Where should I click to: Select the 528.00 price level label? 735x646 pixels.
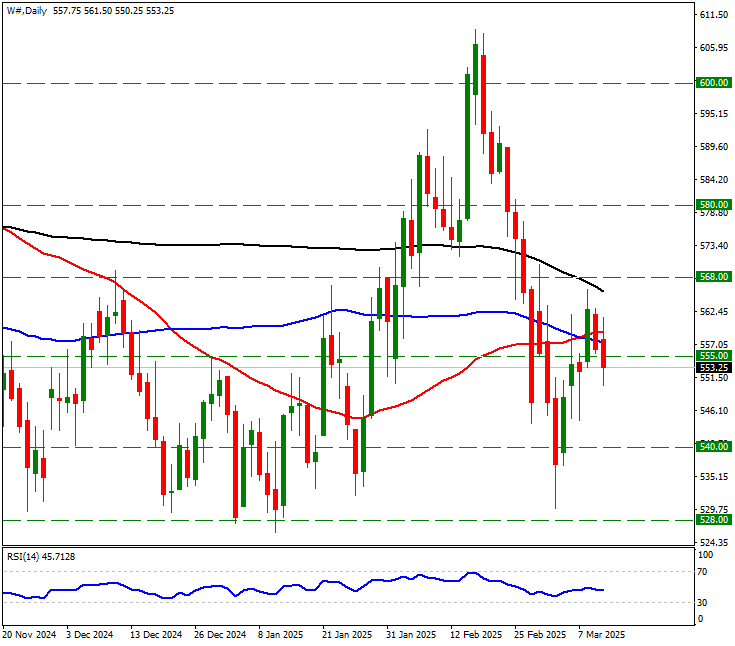[713, 520]
